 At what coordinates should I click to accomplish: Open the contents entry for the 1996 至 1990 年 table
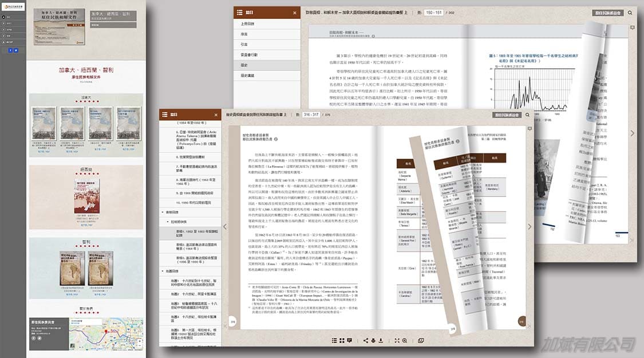pos(190,260)
